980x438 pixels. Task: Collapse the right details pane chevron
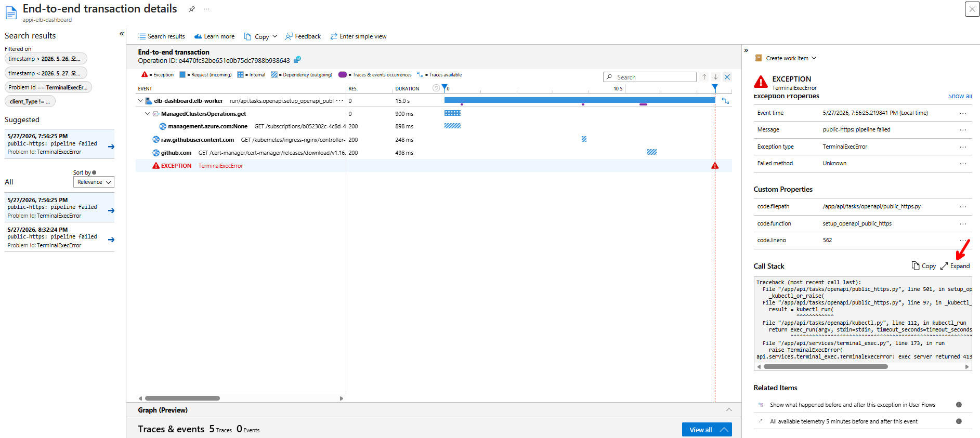(x=746, y=50)
